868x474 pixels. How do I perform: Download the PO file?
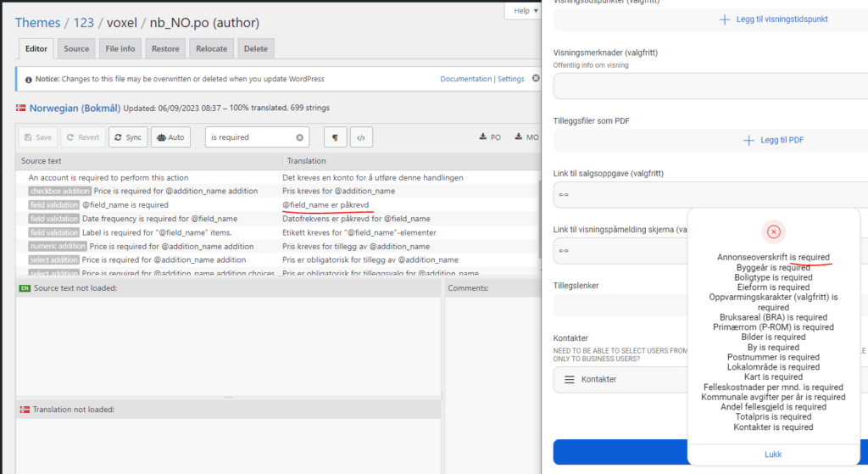(x=490, y=137)
